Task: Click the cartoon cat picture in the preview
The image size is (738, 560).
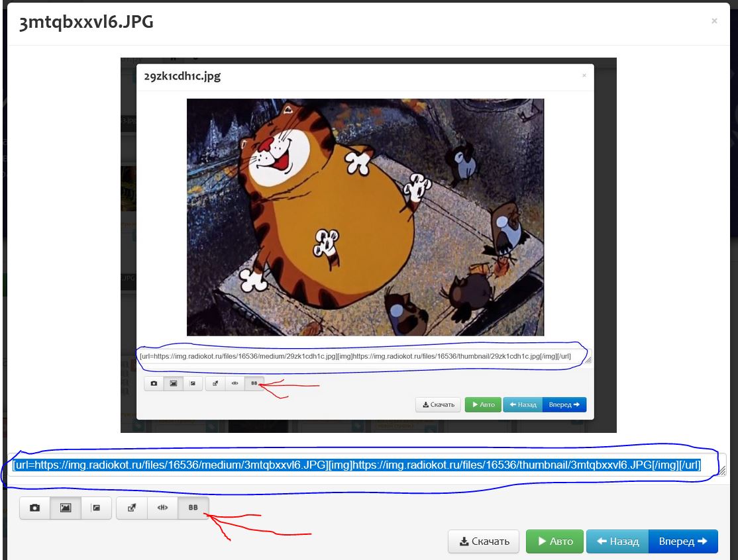Action: 365,217
